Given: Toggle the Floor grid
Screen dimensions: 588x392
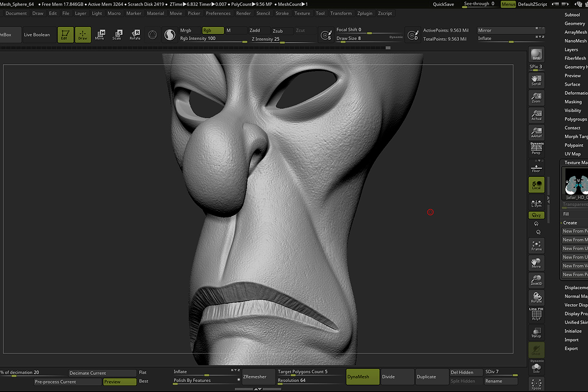Looking at the screenshot, I should pyautogui.click(x=536, y=167).
